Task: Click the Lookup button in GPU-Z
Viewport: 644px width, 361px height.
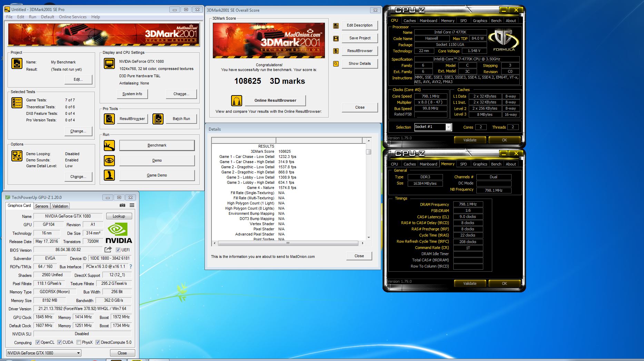Action: 119,216
